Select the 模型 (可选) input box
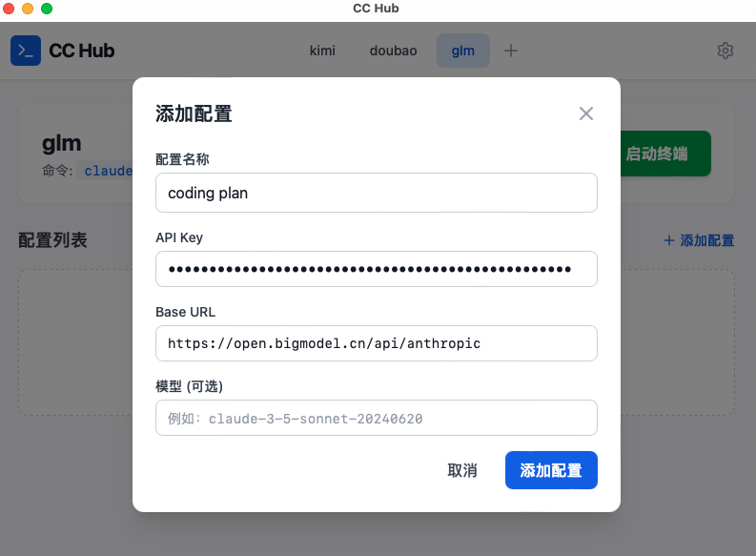The width and height of the screenshot is (756, 556). point(376,418)
